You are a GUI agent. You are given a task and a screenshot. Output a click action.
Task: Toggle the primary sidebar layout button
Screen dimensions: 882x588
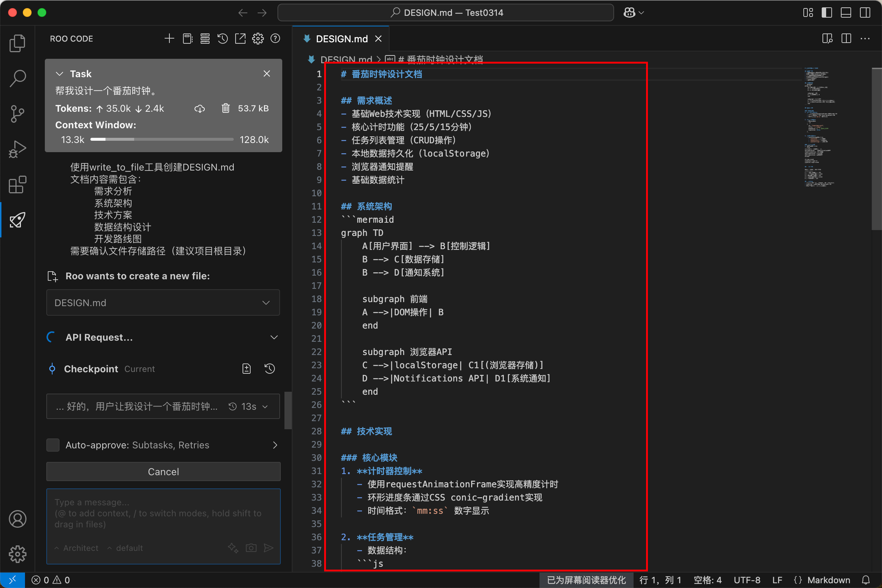click(x=827, y=13)
